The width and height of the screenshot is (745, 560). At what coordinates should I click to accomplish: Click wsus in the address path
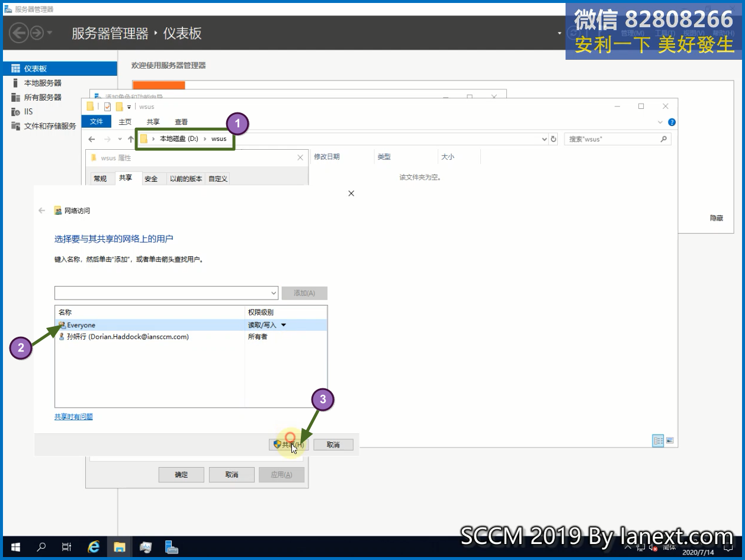pos(219,139)
